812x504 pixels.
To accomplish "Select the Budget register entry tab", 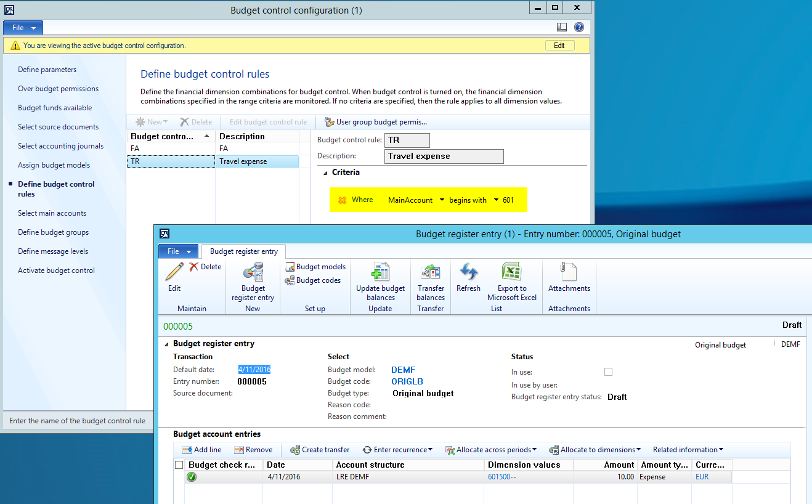I will [243, 251].
